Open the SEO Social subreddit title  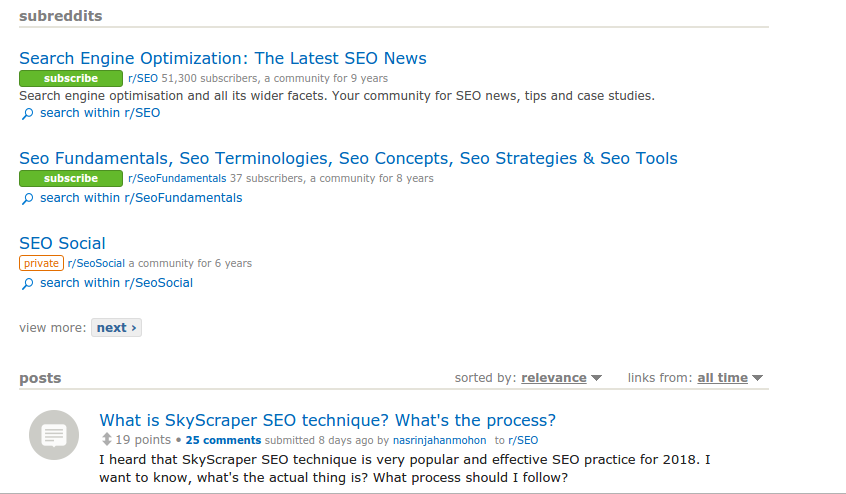[x=62, y=243]
